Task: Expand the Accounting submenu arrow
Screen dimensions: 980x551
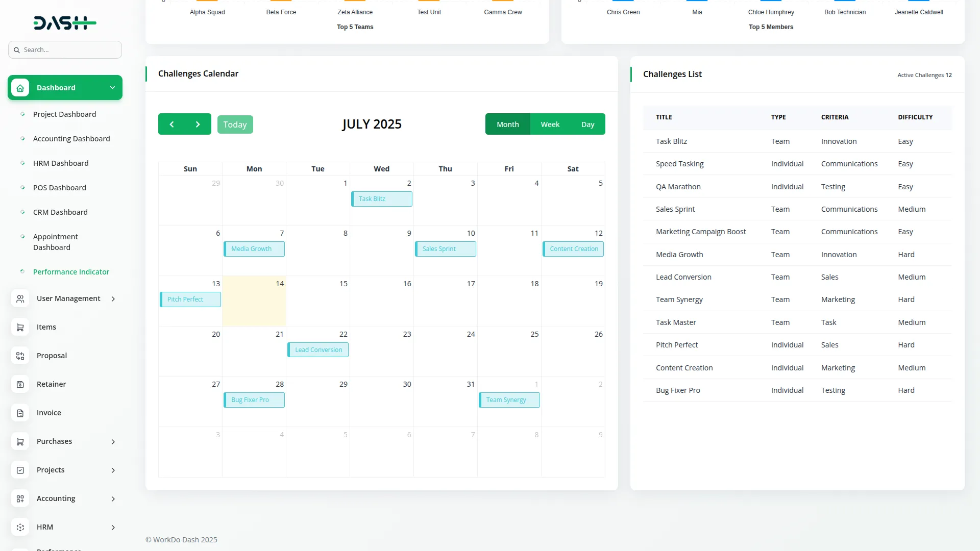Action: pos(113,499)
